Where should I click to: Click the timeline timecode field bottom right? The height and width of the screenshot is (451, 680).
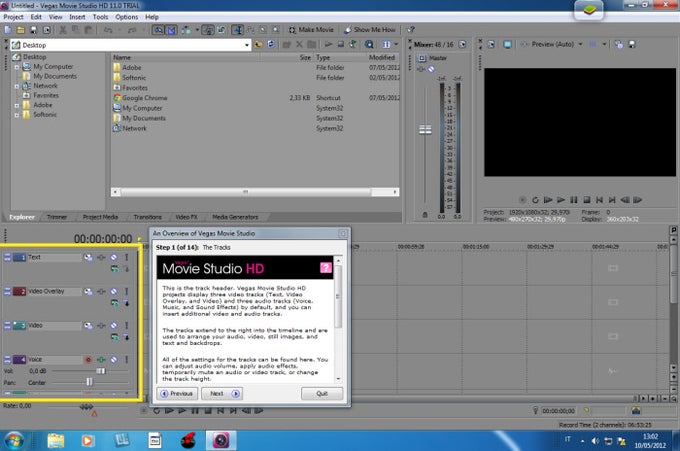[559, 411]
